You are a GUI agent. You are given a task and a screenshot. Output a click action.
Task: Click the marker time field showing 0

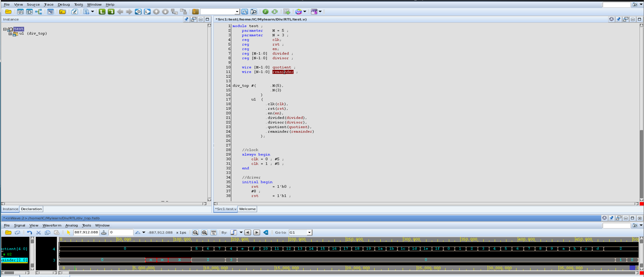(x=121, y=233)
